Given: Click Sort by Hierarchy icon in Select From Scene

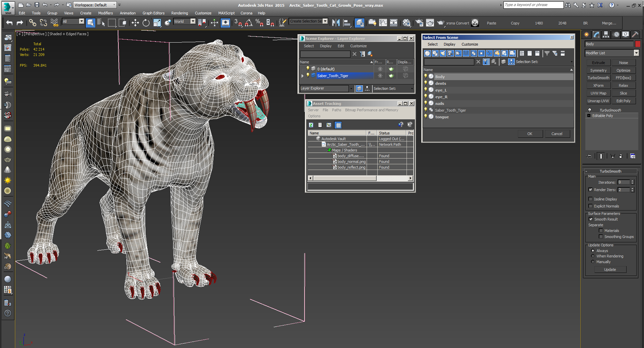Looking at the screenshot, I should (x=511, y=62).
